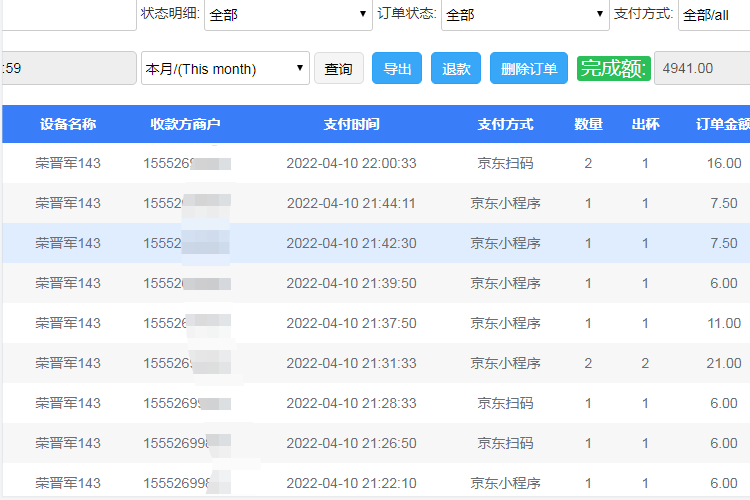The image size is (750, 500).
Task: Expand the 订单状态 dropdown
Action: click(524, 15)
